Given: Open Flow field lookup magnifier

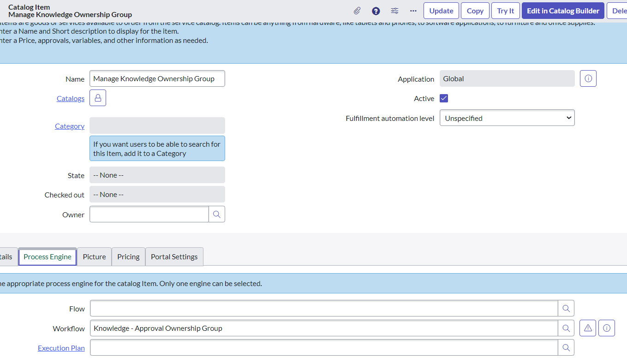Looking at the screenshot, I should pos(566,309).
